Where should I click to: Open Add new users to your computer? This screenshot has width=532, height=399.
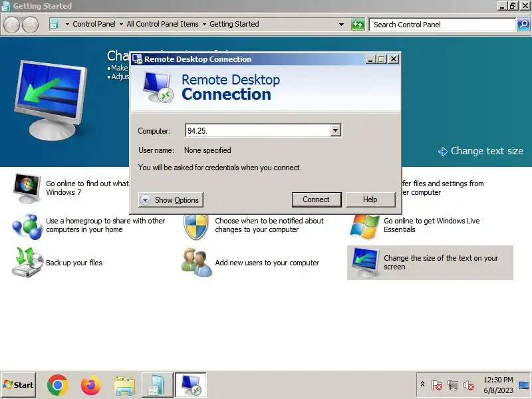267,263
